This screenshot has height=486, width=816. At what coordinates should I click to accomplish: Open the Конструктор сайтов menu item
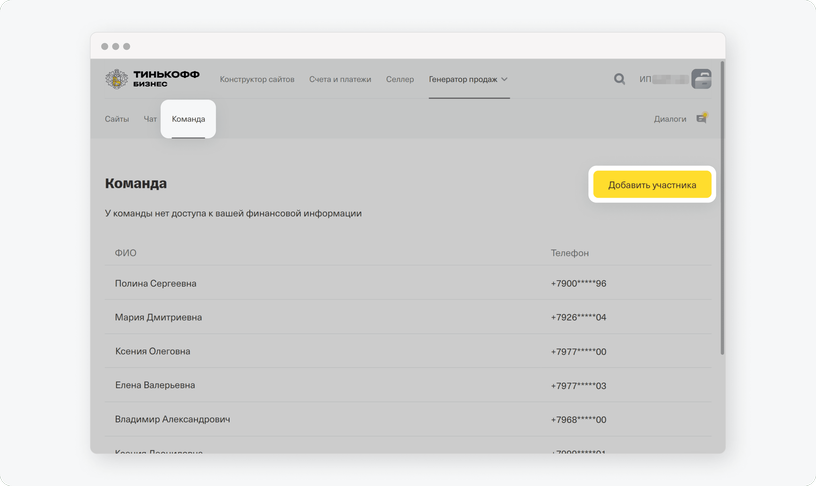[257, 79]
